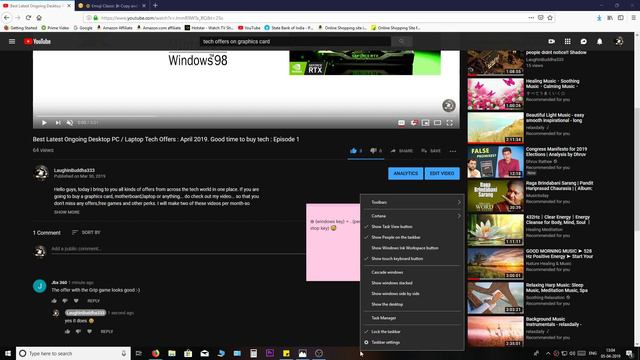Image resolution: width=640 pixels, height=360 pixels.
Task: Seek on the video progress bar
Action: pyautogui.click(x=246, y=116)
